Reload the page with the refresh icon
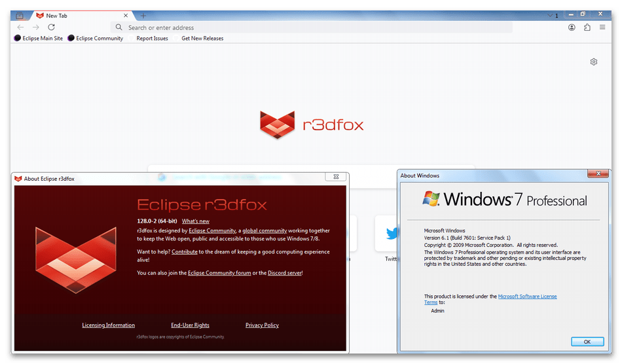622x364 pixels. click(x=51, y=27)
